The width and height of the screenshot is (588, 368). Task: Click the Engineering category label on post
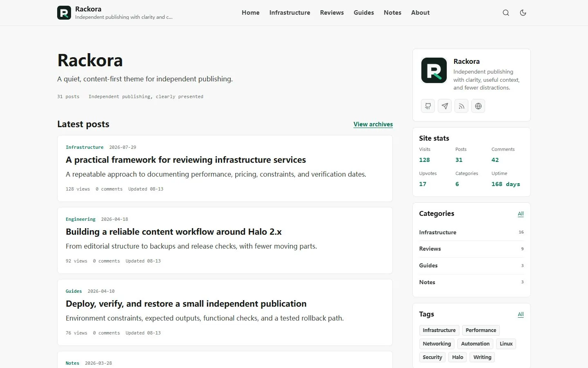pos(80,219)
